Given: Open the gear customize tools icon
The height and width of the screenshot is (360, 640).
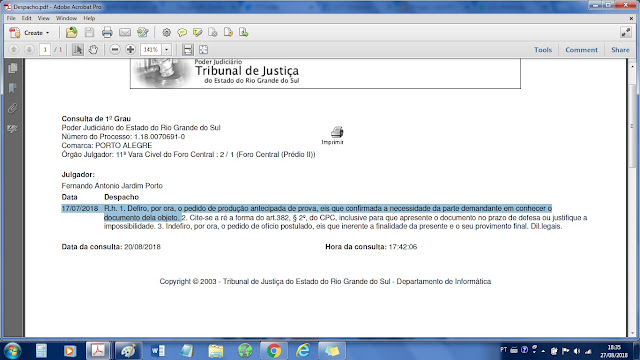Looking at the screenshot, I should click(166, 33).
